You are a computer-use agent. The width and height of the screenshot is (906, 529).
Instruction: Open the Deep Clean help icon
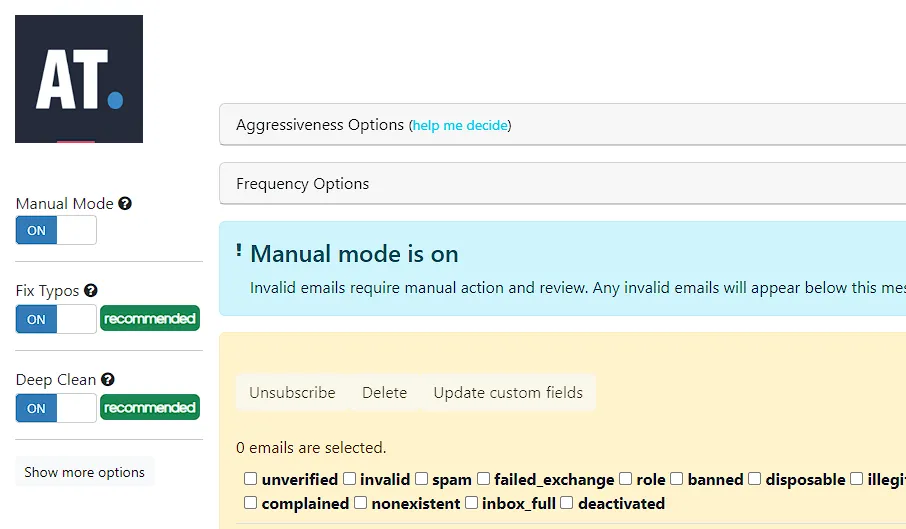click(107, 379)
